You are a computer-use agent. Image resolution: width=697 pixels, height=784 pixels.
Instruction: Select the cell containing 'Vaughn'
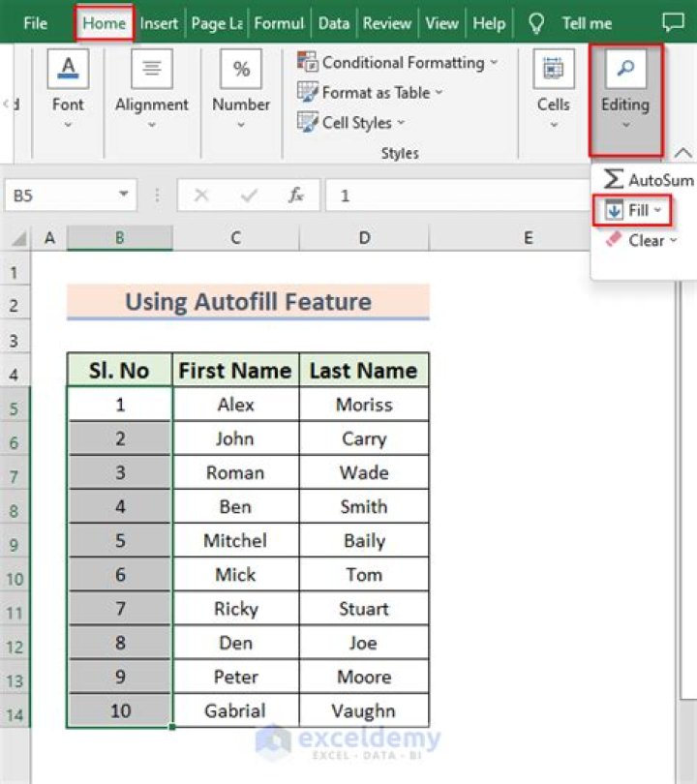point(364,710)
